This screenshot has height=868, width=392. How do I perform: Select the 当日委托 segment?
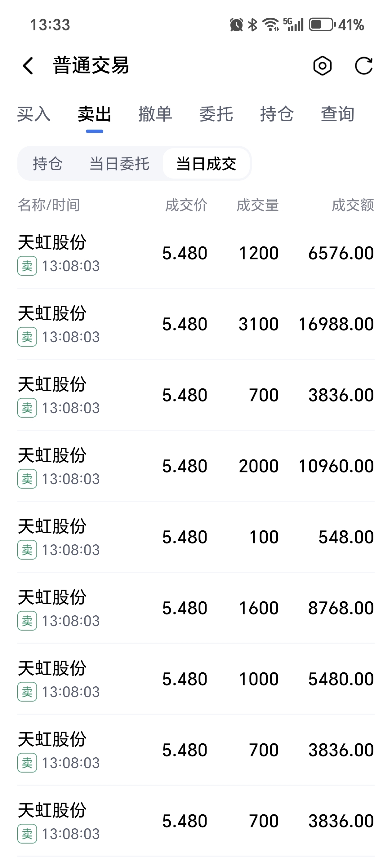tap(119, 164)
